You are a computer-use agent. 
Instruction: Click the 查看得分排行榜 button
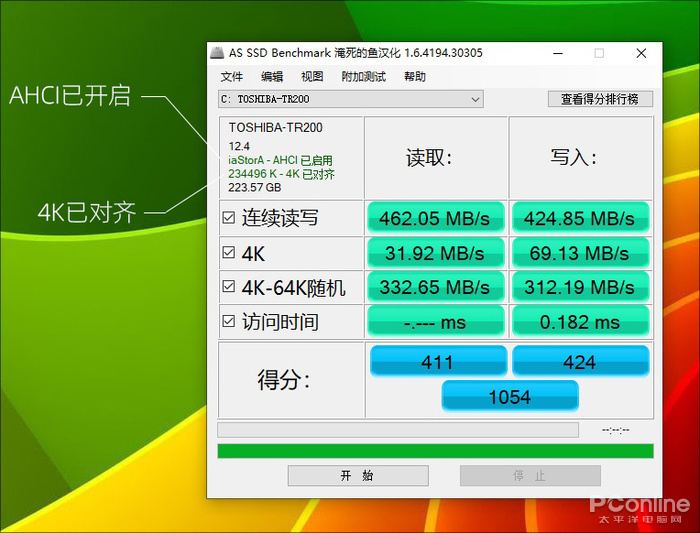click(x=600, y=99)
